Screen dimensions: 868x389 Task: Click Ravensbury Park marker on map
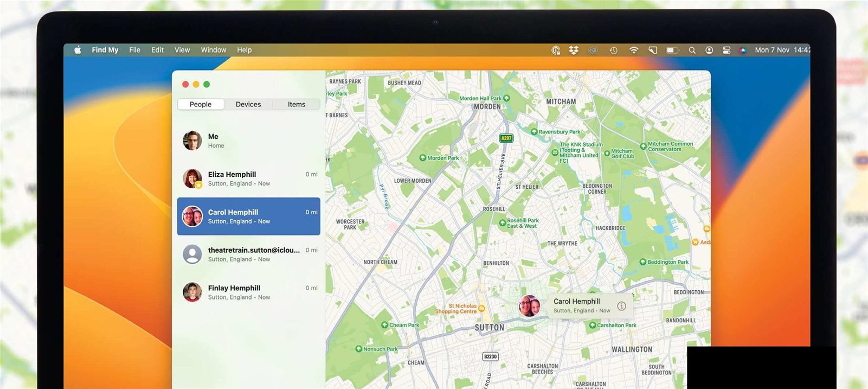click(534, 132)
